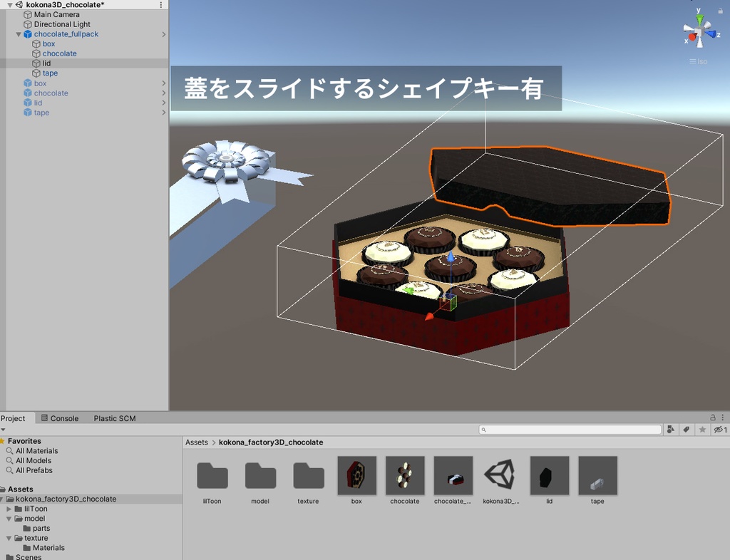Open the Hierarchy panel three-dot menu
Screen dimensions: 730x560
(x=161, y=4)
